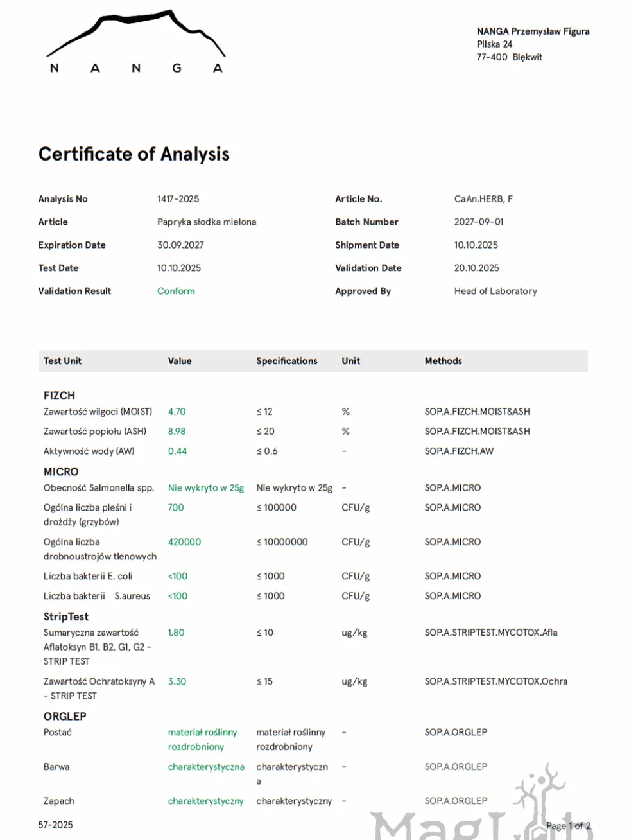629x840 pixels.
Task: Click the "Value" column header
Action: (x=180, y=361)
